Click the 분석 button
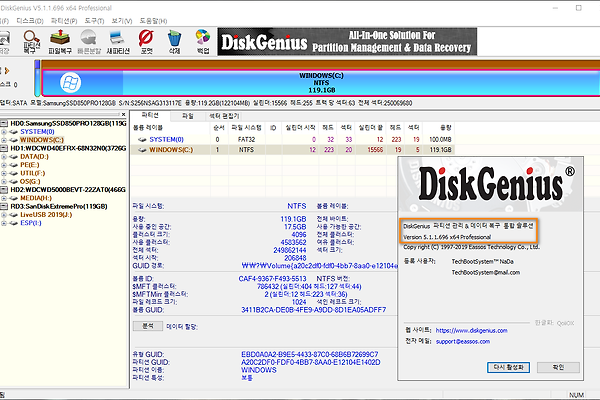The image size is (600, 400). (x=148, y=326)
